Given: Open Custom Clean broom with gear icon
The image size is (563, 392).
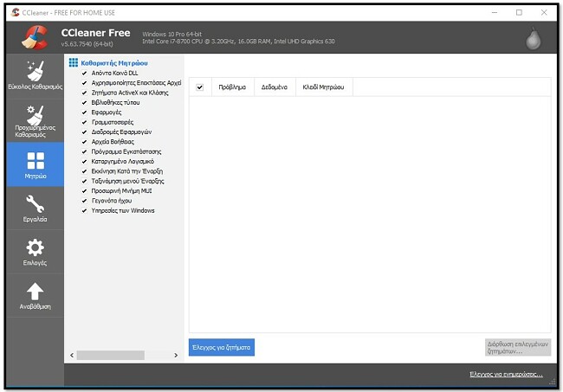Looking at the screenshot, I should 36,115.
